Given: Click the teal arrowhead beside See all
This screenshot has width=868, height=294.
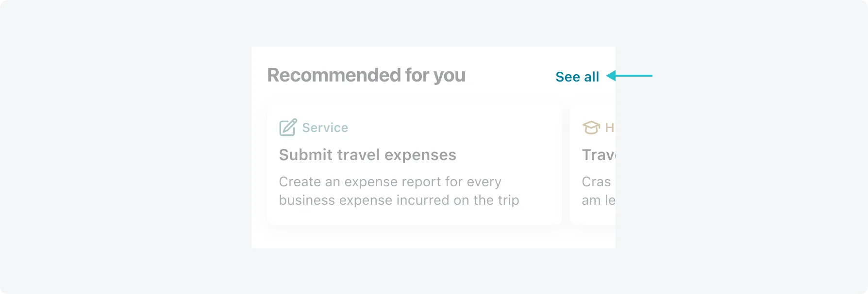Looking at the screenshot, I should (611, 76).
